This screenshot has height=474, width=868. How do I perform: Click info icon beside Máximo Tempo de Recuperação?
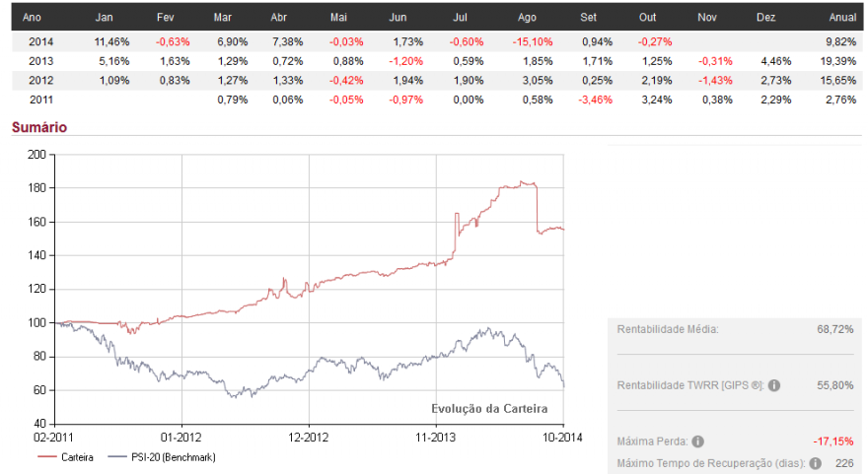(x=815, y=463)
